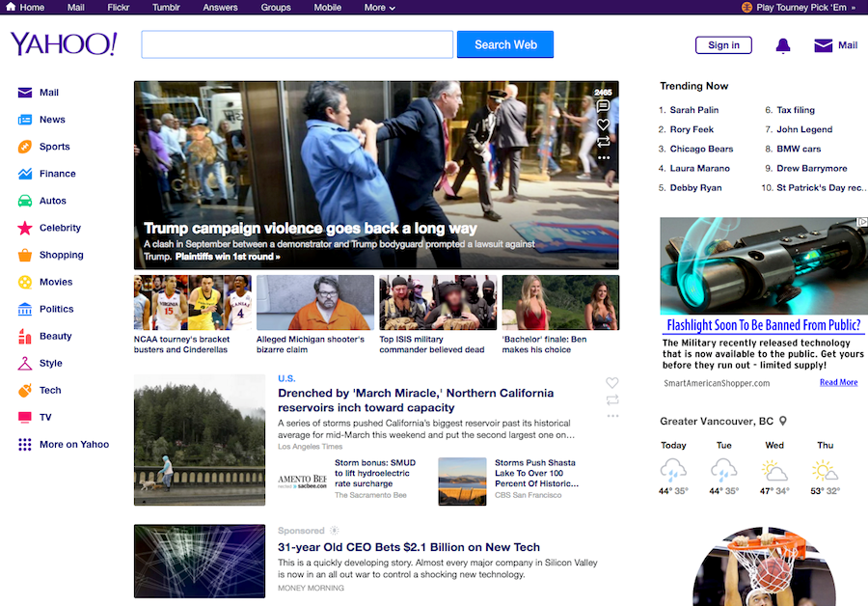Click the Sign in button

point(723,45)
